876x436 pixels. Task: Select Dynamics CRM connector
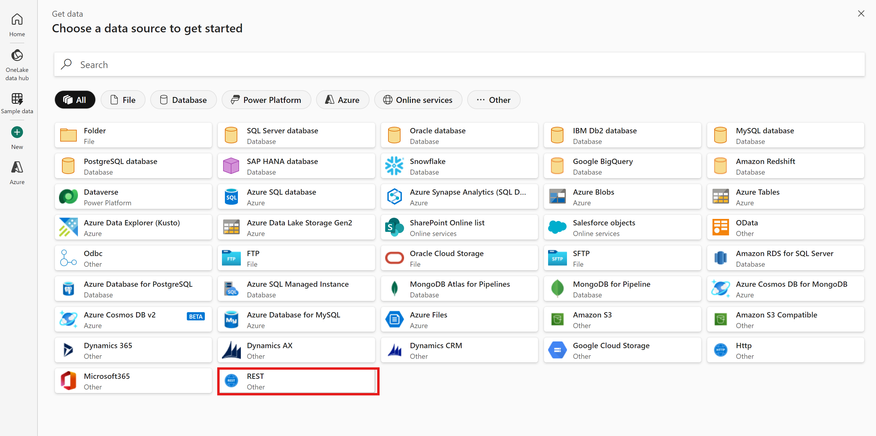click(x=459, y=350)
